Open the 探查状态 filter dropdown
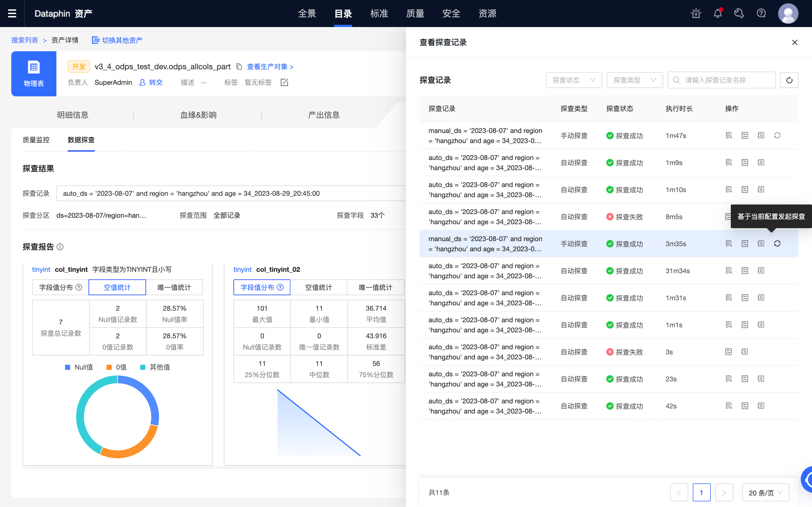Screen dimensions: 812x507 (574, 80)
